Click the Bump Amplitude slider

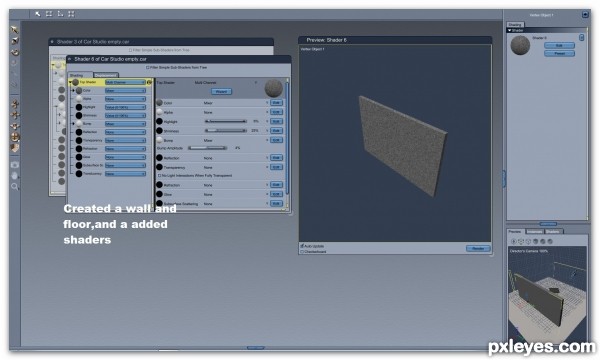point(207,148)
